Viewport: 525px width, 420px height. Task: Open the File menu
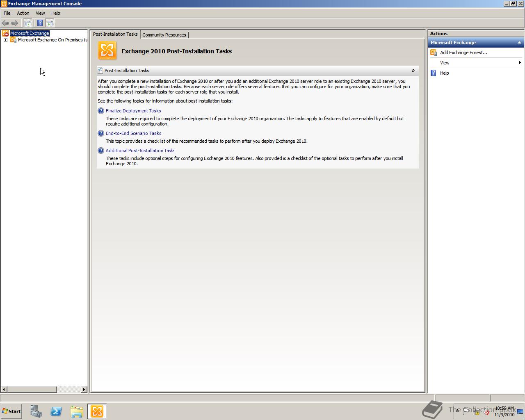(7, 13)
